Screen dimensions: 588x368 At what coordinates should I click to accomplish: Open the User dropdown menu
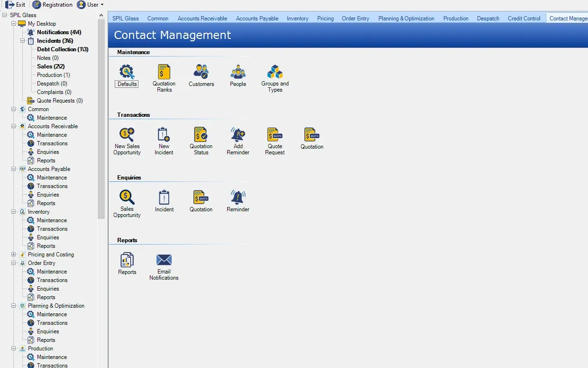click(90, 5)
